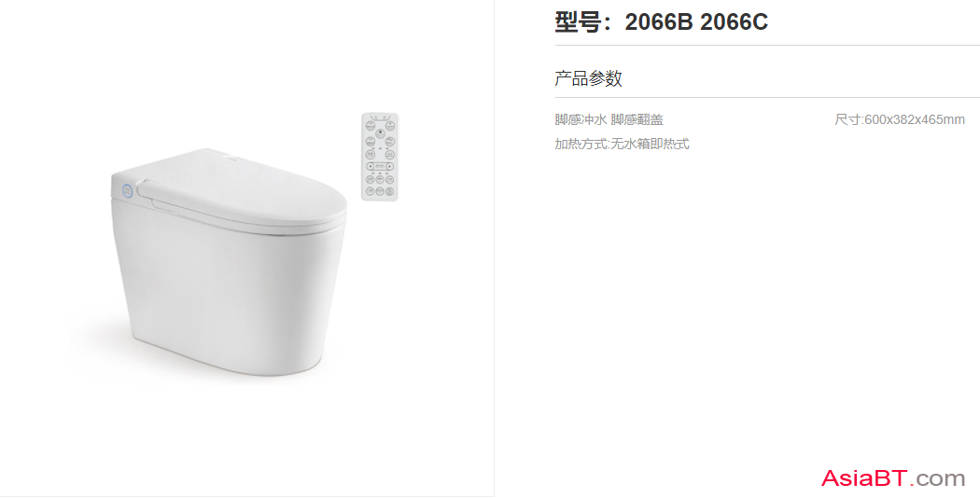Click the top-left round button on the remote
980x498 pixels.
371,126
